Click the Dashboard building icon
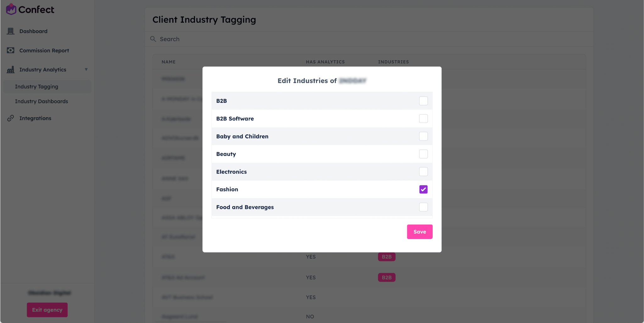644x323 pixels. tap(11, 31)
